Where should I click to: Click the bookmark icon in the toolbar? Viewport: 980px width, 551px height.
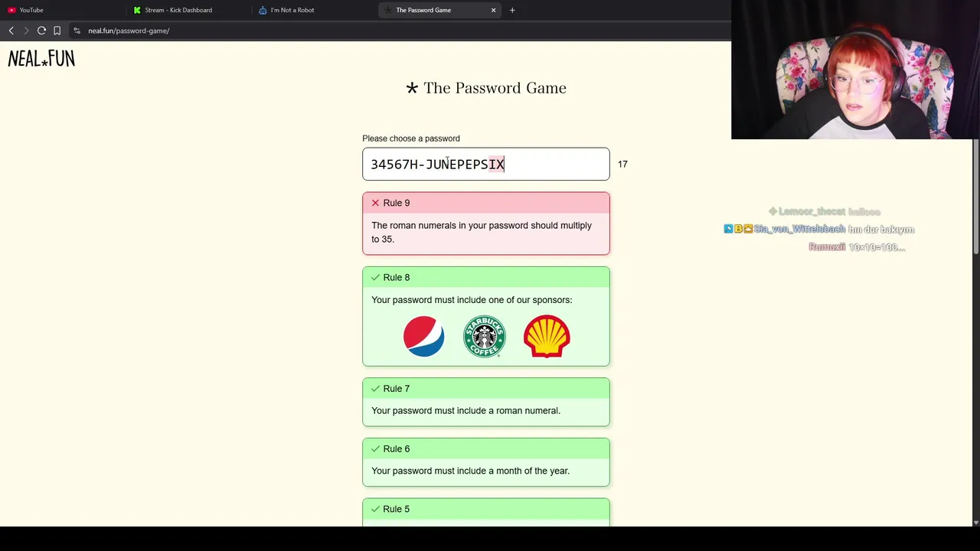tap(57, 31)
